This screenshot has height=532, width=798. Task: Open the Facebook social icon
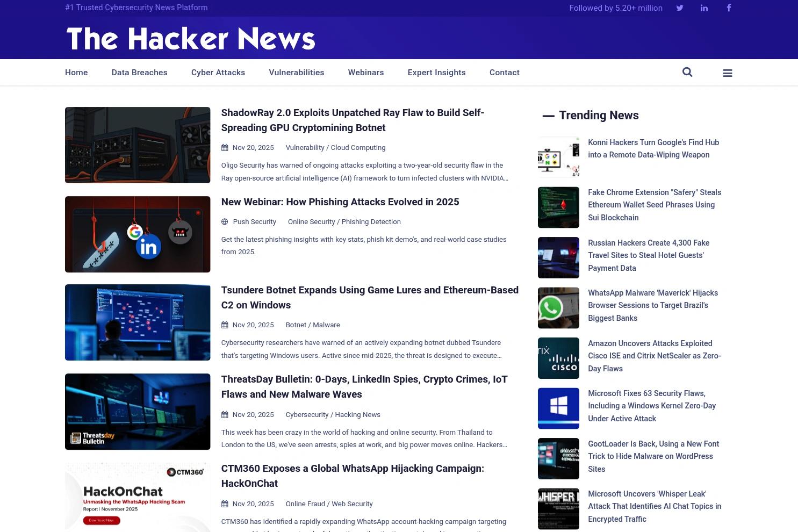coord(729,8)
